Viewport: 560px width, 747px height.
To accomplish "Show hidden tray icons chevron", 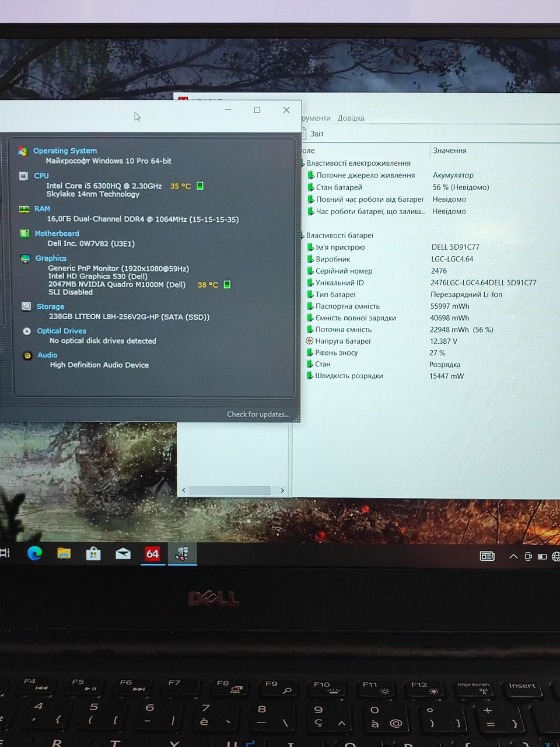I will pos(513,556).
